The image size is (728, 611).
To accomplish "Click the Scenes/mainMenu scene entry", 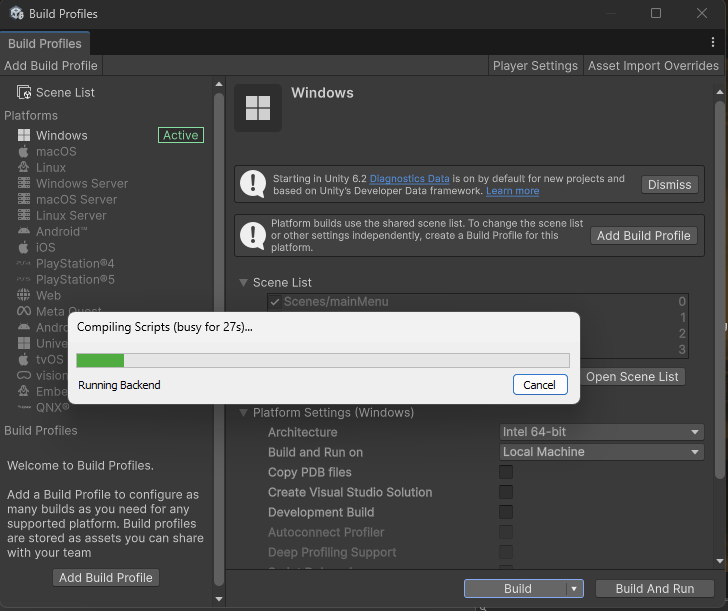I will tap(336, 302).
